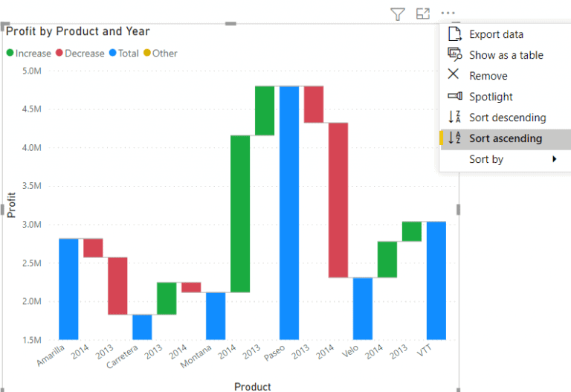Click the yellow Other legend marker

tap(147, 53)
